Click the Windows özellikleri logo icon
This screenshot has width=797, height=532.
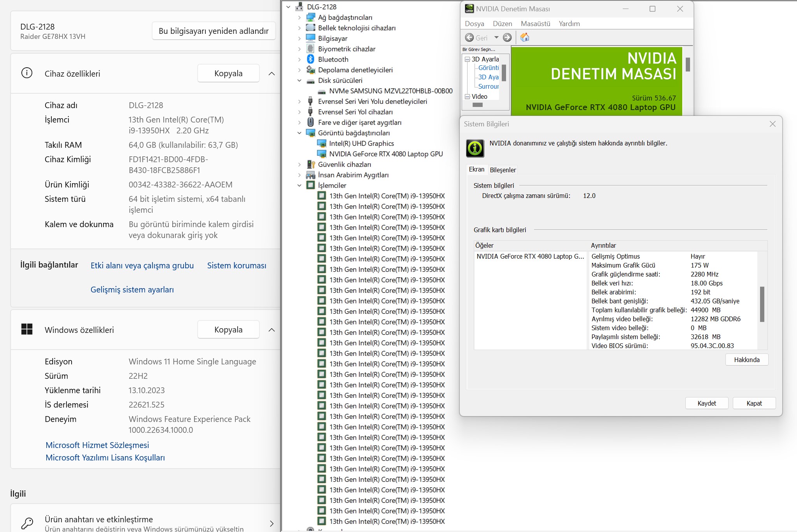(27, 329)
